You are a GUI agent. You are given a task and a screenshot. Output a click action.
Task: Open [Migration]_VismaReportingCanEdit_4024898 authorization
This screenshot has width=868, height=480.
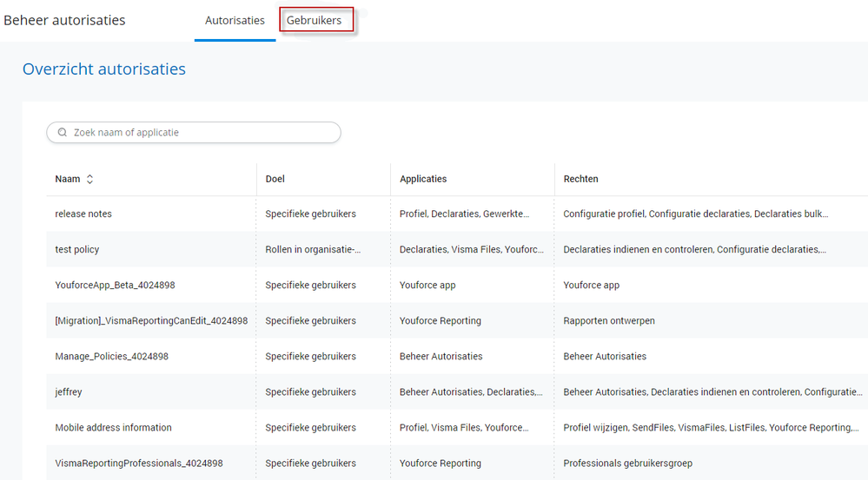(151, 320)
